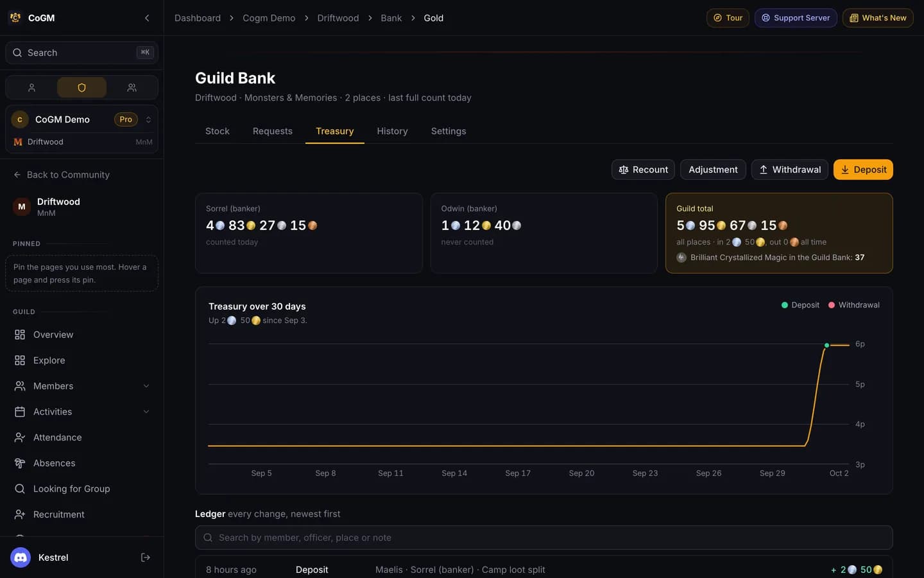Open the Support Server link
This screenshot has height=578, width=924.
[796, 18]
